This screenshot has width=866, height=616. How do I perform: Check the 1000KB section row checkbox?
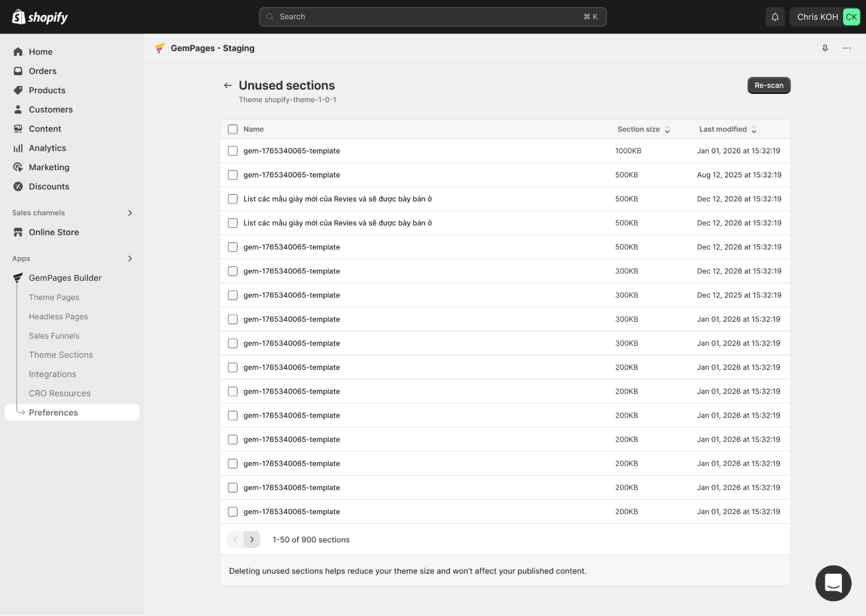233,151
